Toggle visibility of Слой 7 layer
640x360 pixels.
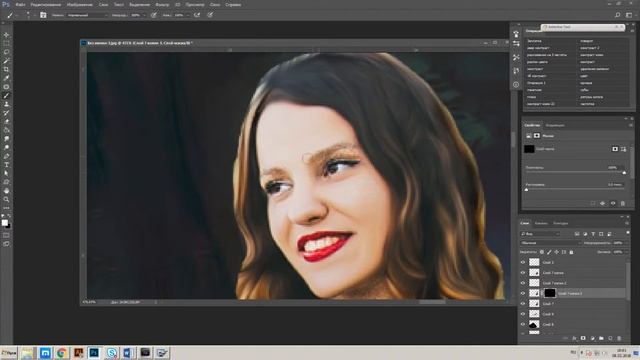(523, 304)
